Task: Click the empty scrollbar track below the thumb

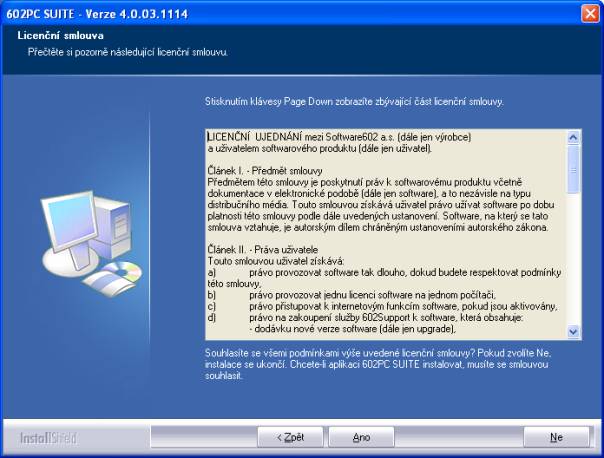Action: tap(573, 260)
